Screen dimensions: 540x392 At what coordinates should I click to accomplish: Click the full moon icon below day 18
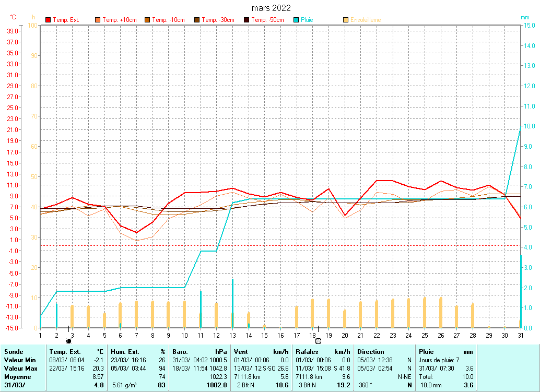(318, 341)
